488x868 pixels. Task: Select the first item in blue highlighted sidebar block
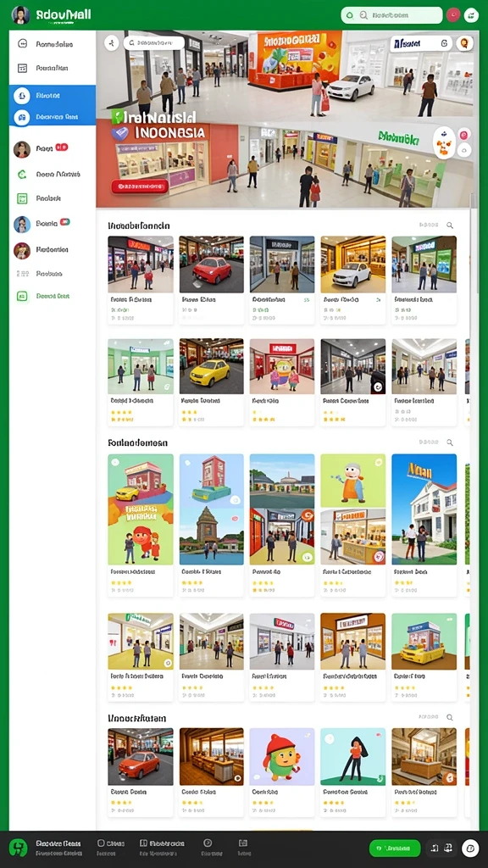[x=52, y=96]
